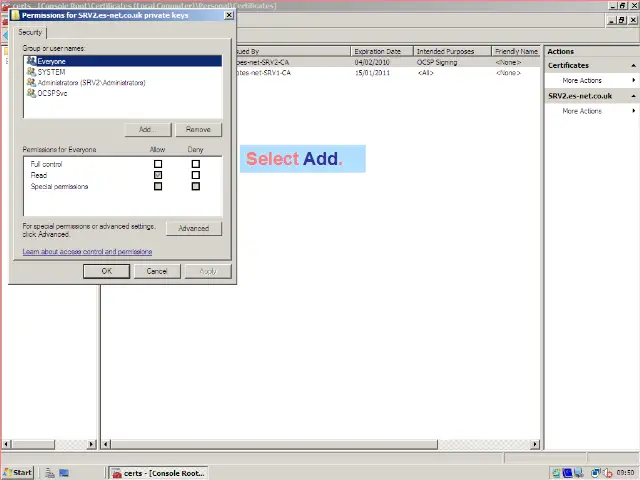
Task: Open the certs console taskbar button
Action: point(152,472)
